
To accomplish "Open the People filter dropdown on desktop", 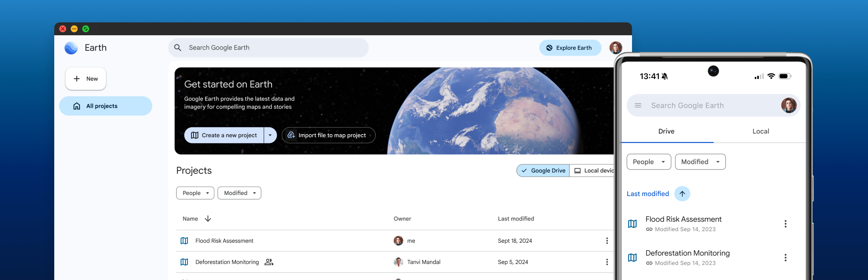I will coord(195,193).
